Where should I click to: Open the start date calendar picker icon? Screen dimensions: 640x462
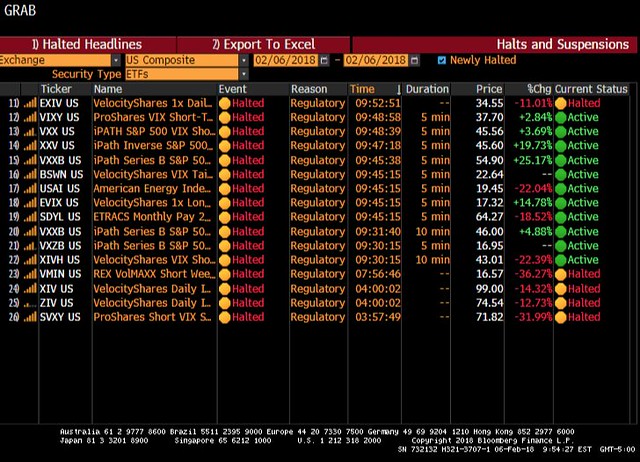click(324, 60)
